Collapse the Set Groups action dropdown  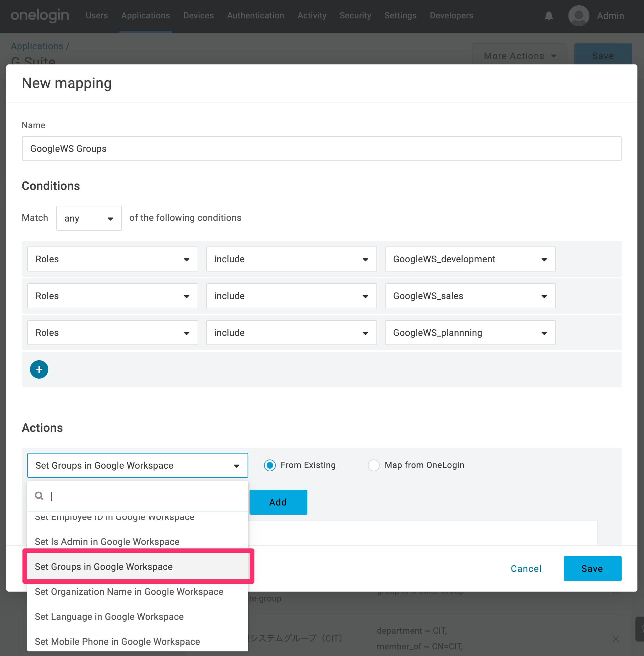138,465
